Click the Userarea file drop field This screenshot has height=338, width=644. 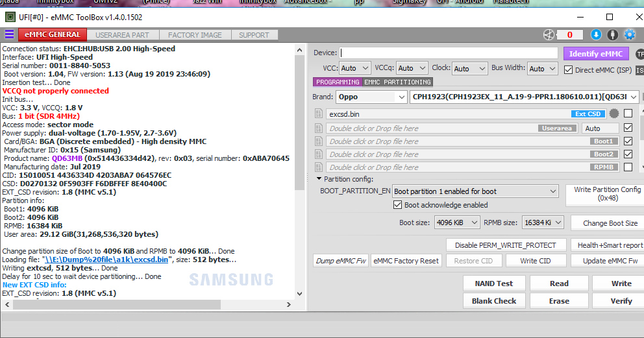point(452,128)
